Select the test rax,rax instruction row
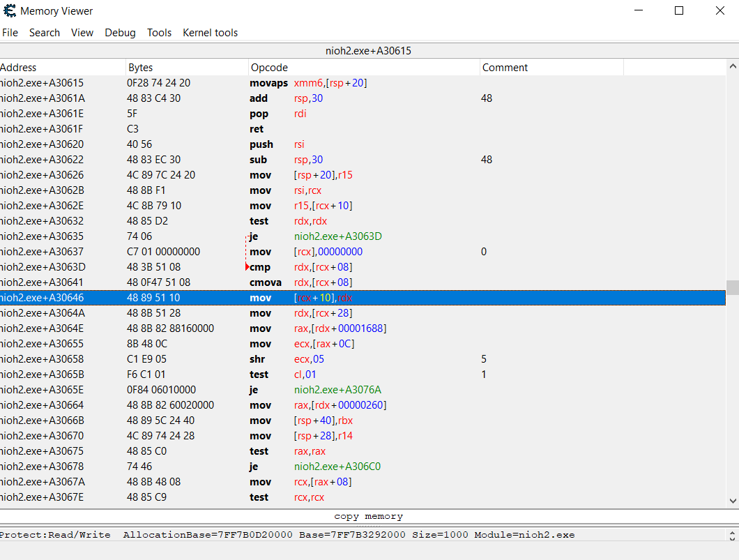The height and width of the screenshot is (560, 739). 363,451
